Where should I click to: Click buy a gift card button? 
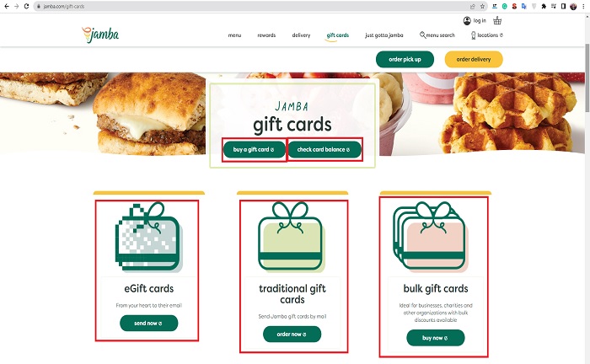pyautogui.click(x=254, y=149)
